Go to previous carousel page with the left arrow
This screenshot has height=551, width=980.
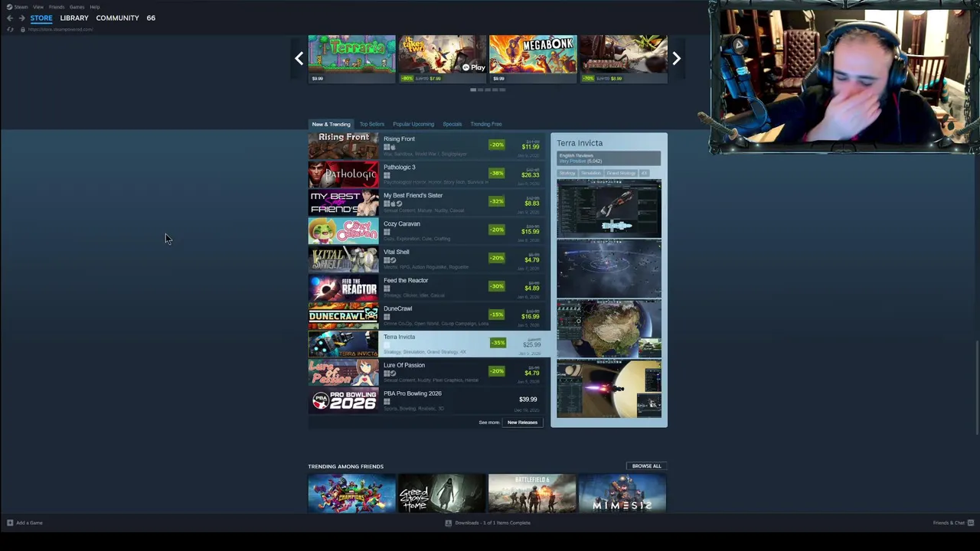[299, 58]
